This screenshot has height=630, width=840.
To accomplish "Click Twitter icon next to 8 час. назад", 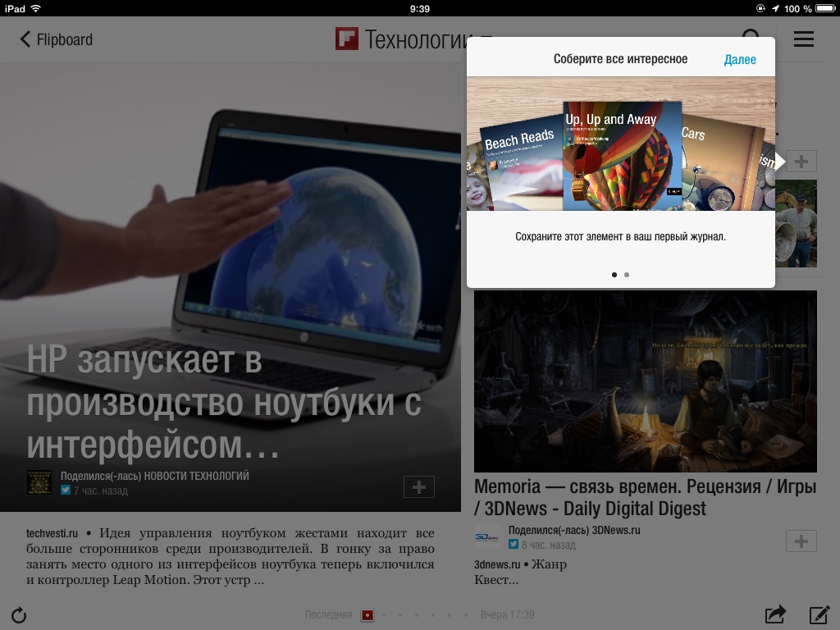I will pos(514,545).
